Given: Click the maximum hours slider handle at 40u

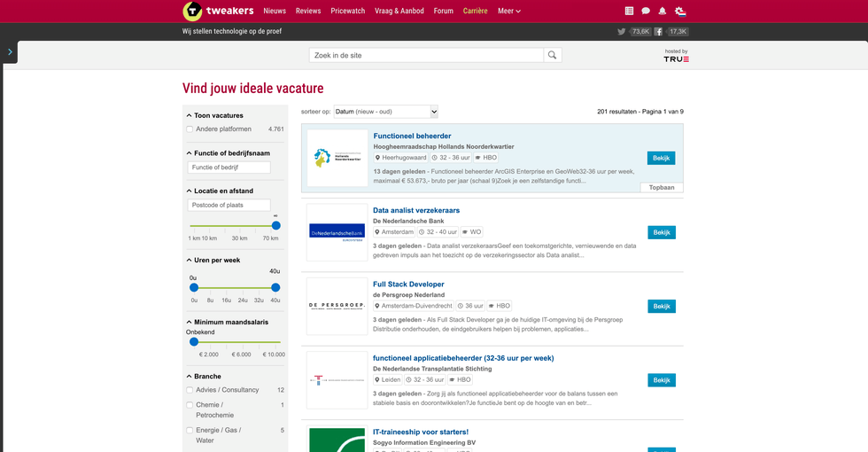Looking at the screenshot, I should [x=275, y=287].
